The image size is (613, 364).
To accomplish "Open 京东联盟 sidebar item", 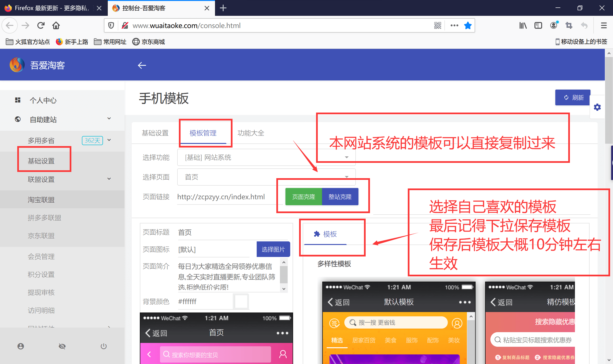I will (x=41, y=235).
